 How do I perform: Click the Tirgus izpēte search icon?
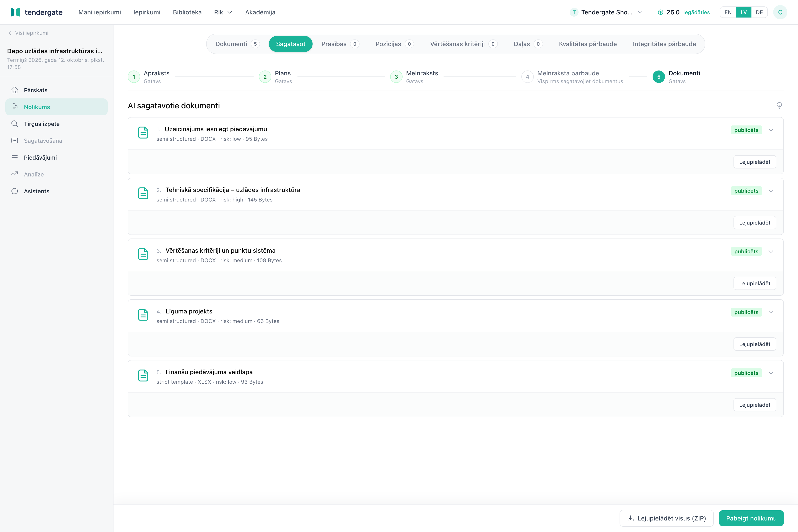tap(15, 123)
